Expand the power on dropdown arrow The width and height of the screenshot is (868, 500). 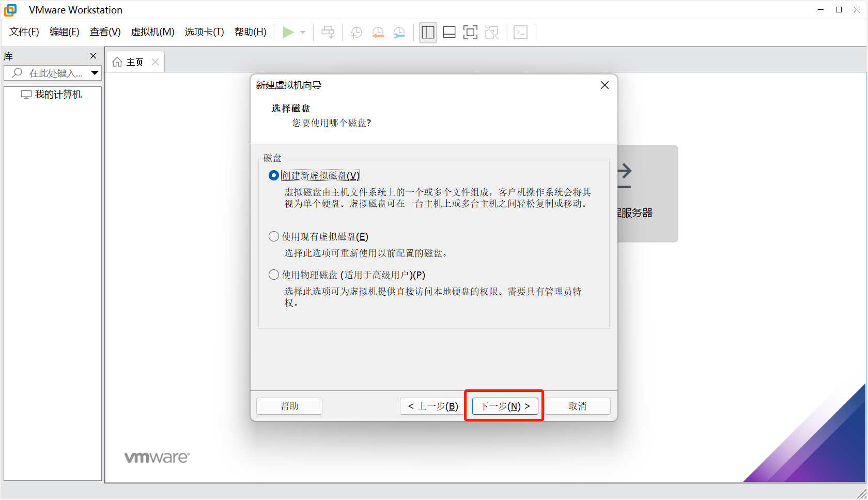303,33
